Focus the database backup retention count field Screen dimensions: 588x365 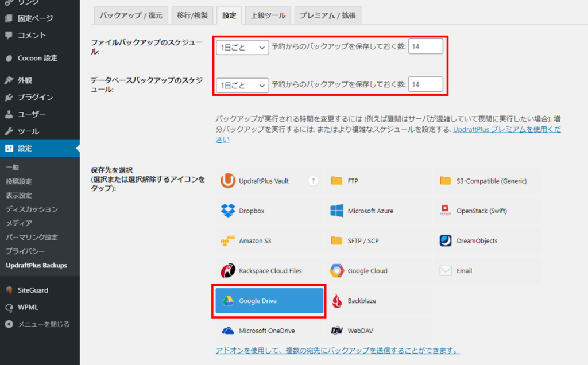click(x=425, y=84)
